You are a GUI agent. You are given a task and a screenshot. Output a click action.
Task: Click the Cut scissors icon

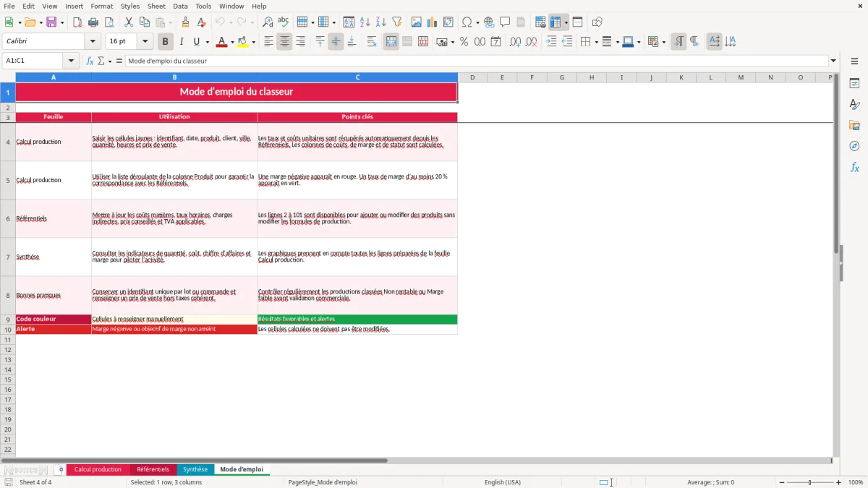pos(129,22)
